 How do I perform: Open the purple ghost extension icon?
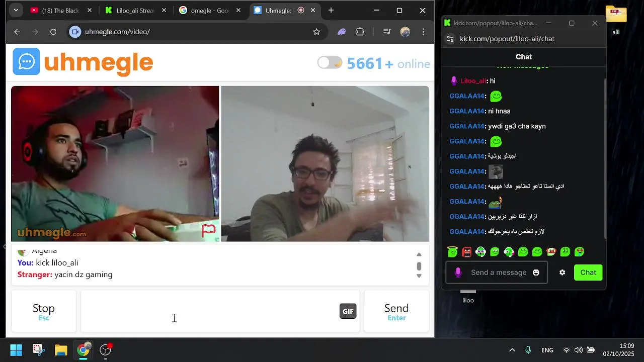click(x=342, y=32)
